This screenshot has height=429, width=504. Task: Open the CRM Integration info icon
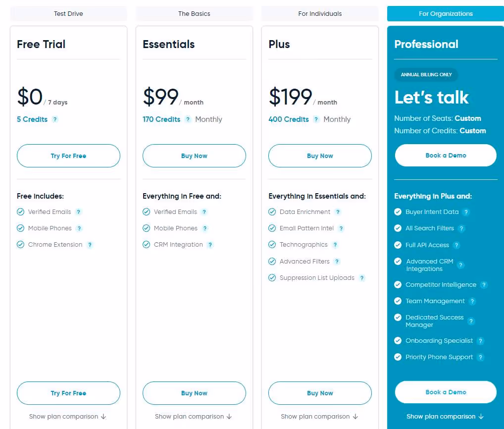(x=210, y=244)
